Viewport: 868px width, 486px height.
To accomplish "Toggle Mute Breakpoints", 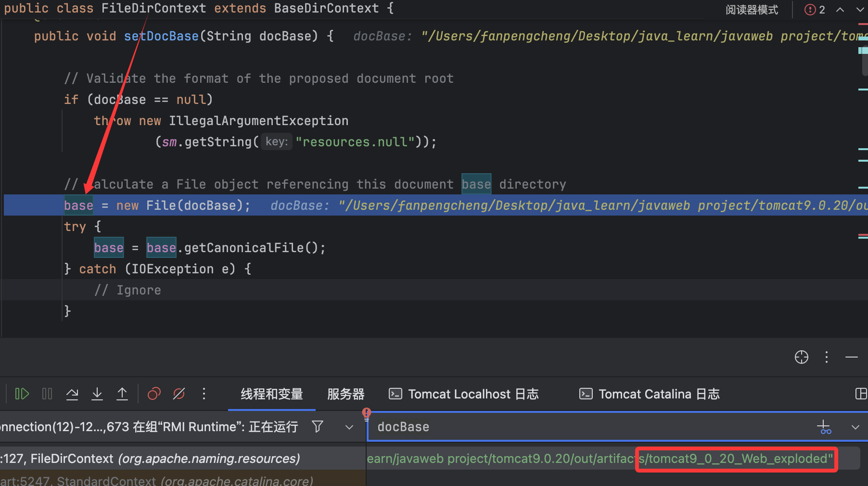I will (179, 394).
